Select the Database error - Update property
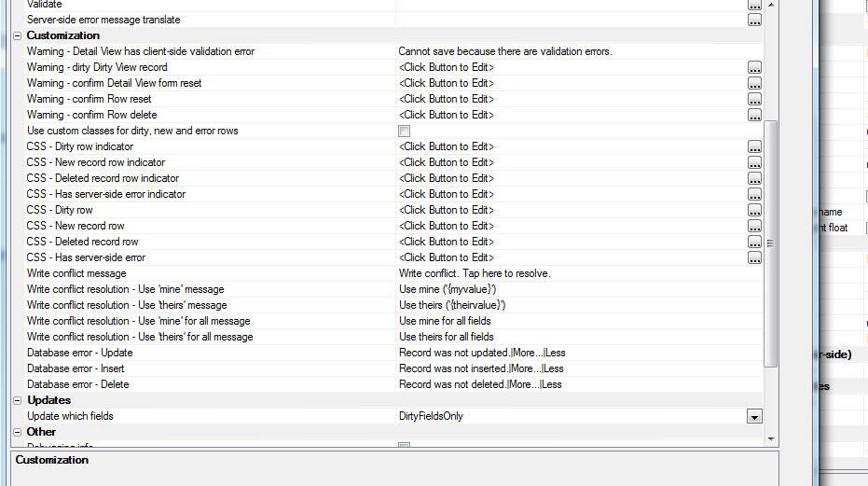868x486 pixels. [79, 353]
